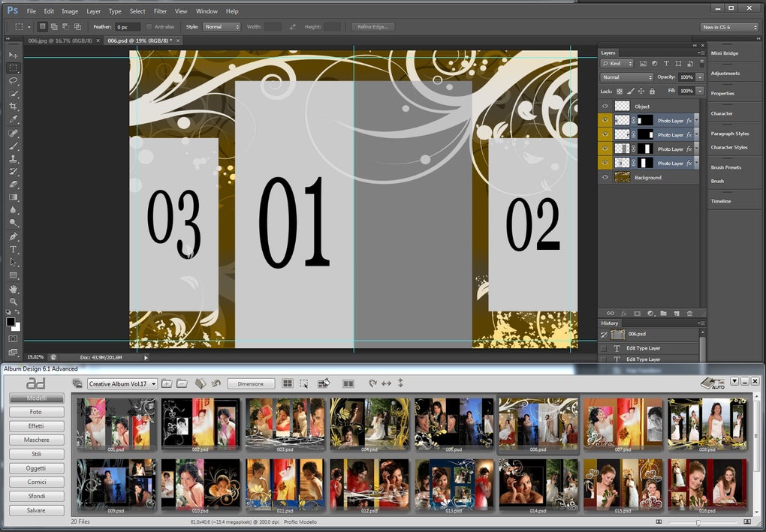Click the AUTO icon in Album Design
Viewport: 766px width, 532px height.
click(713, 383)
